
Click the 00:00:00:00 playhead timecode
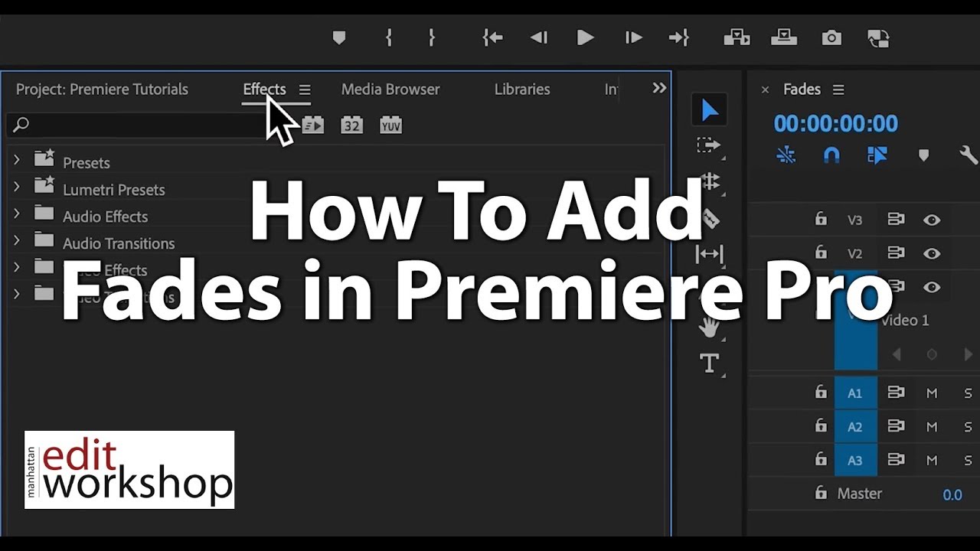[x=835, y=123]
